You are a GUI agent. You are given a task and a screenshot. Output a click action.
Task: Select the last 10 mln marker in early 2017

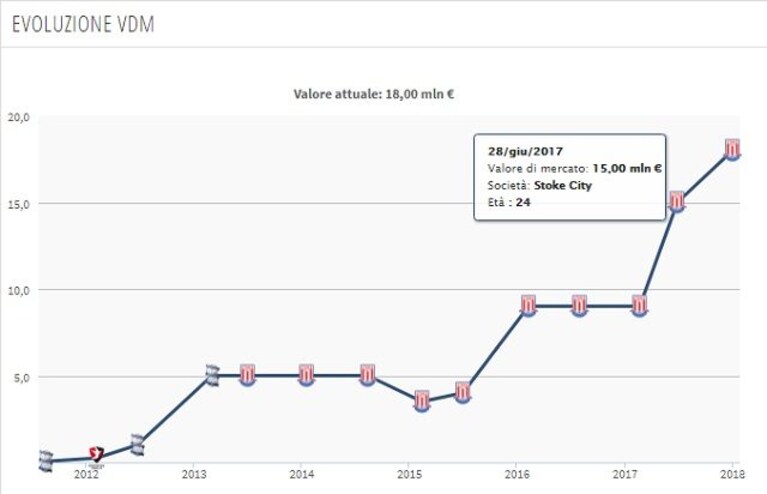tap(640, 306)
